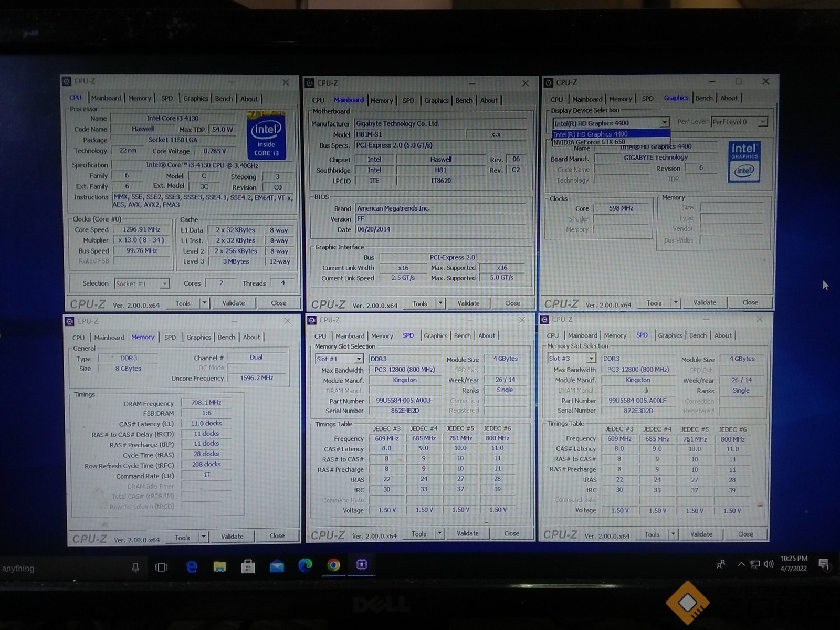Open the Perf Level 0 dropdown
This screenshot has height=630, width=840.
click(740, 122)
